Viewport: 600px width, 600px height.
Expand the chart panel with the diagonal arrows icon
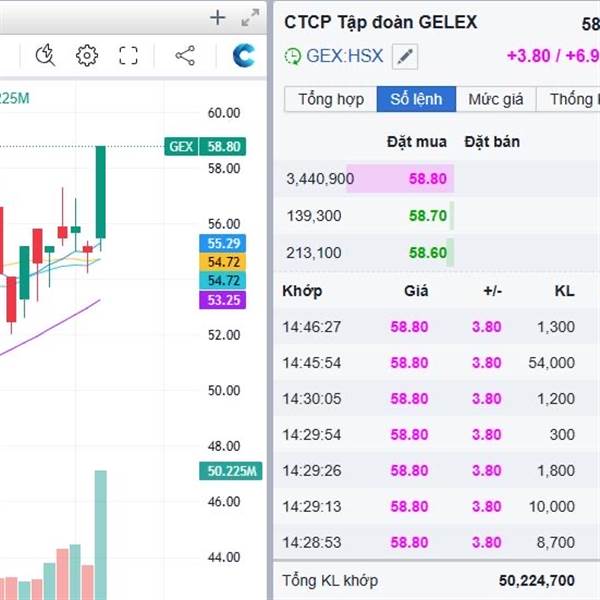(249, 17)
